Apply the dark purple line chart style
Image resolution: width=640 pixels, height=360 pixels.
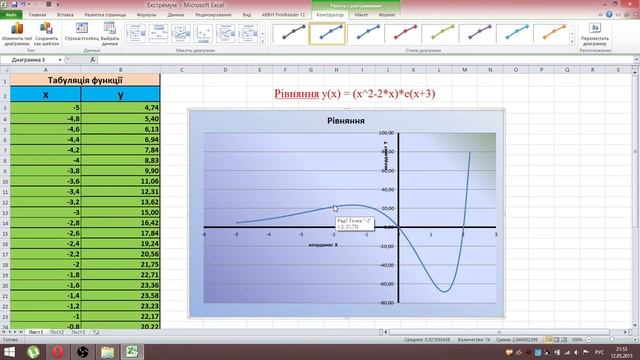[477, 33]
